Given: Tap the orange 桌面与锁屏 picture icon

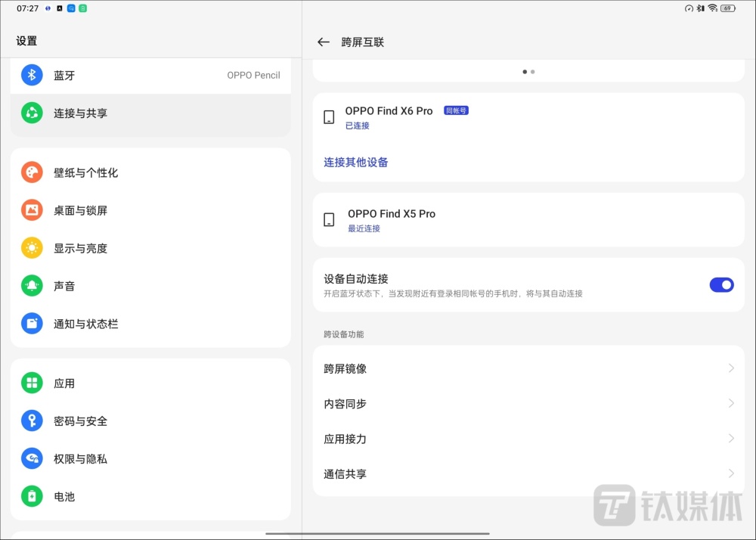Looking at the screenshot, I should click(x=32, y=210).
